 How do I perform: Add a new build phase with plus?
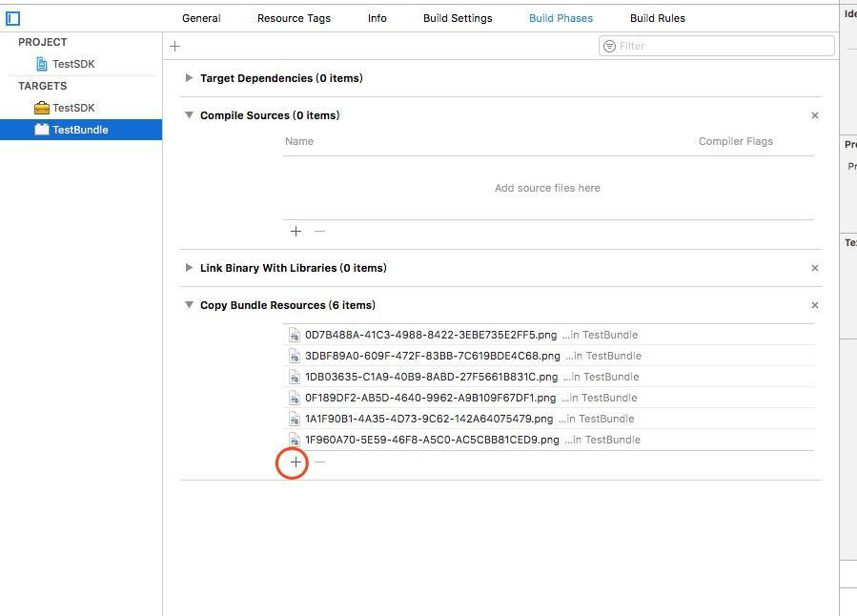coord(174,47)
